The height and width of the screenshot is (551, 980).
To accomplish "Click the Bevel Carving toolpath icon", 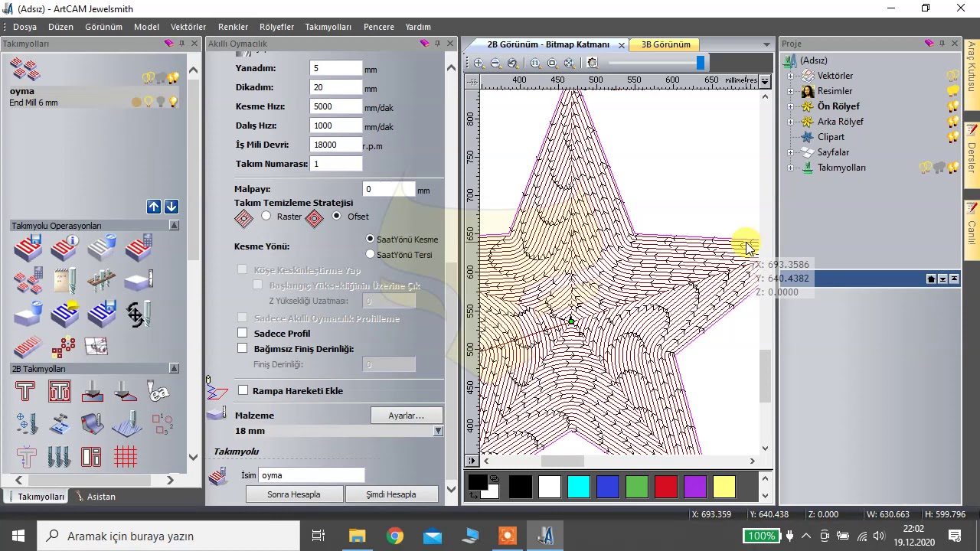I will pyautogui.click(x=126, y=391).
